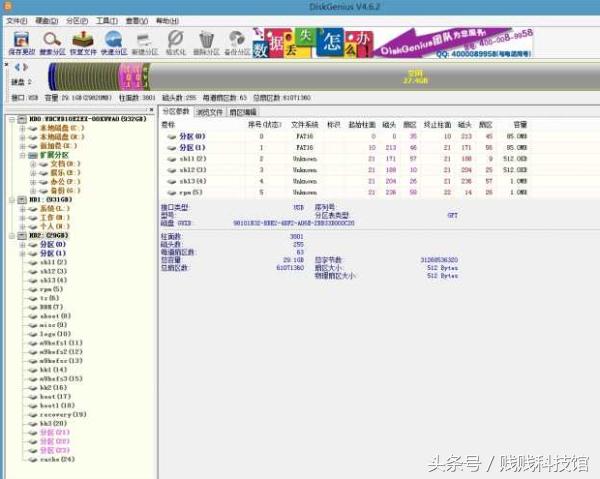Select 工作 partition under HD1
Screen dimensions: 600x479
pyautogui.click(x=55, y=218)
